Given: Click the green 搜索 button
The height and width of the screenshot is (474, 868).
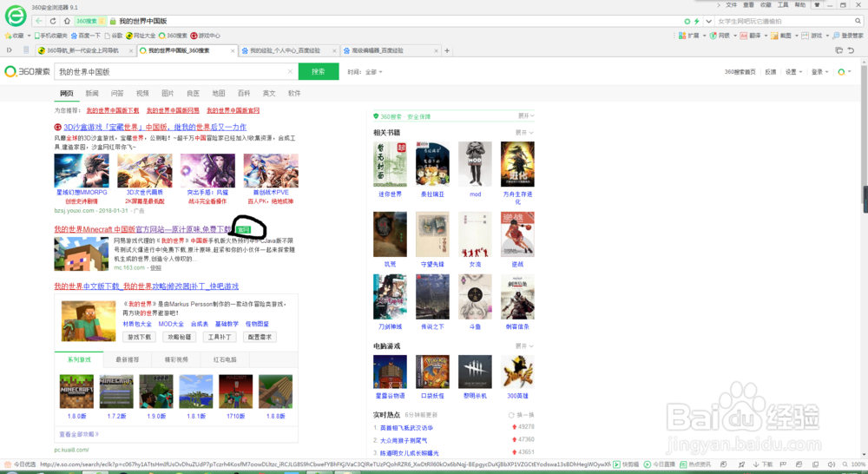Looking at the screenshot, I should click(319, 71).
